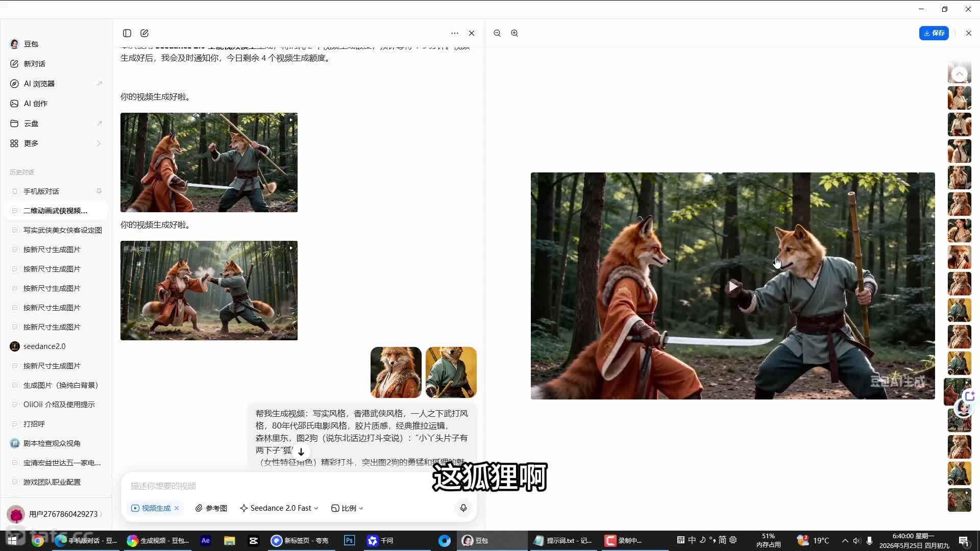980x551 pixels.
Task: Click the blue 保存 save button
Action: pyautogui.click(x=934, y=33)
